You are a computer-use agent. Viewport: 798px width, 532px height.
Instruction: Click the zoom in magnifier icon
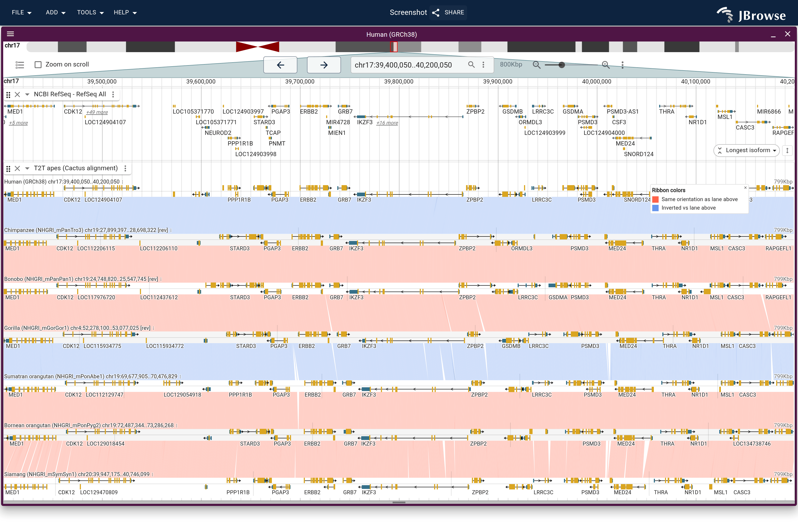pyautogui.click(x=606, y=65)
